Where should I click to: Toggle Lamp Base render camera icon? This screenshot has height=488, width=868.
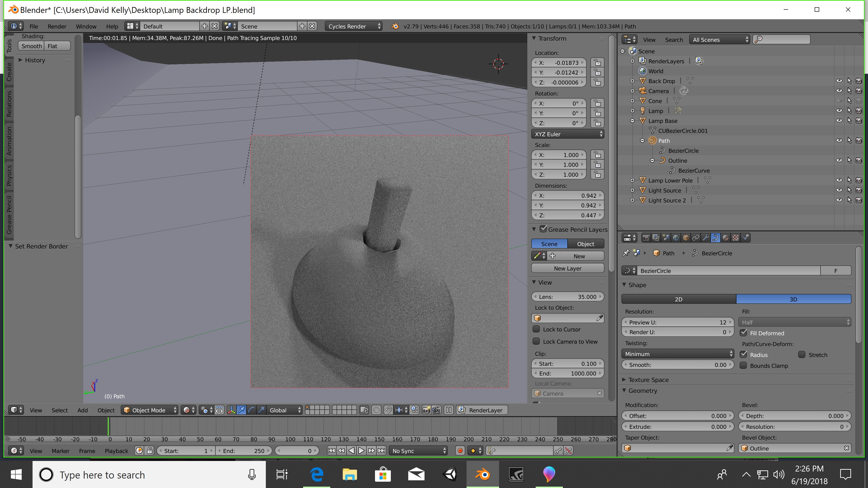859,121
